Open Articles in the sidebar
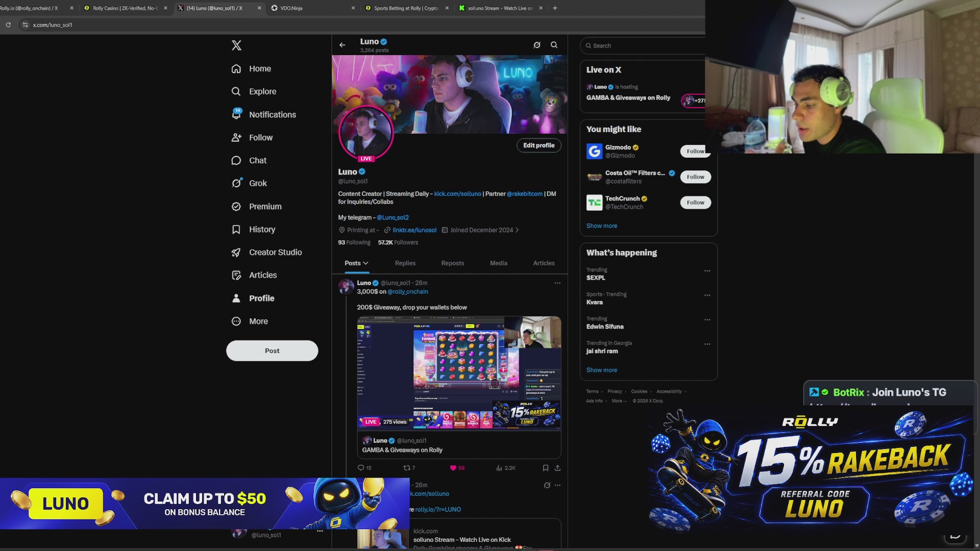This screenshot has height=551, width=980. tap(254, 275)
